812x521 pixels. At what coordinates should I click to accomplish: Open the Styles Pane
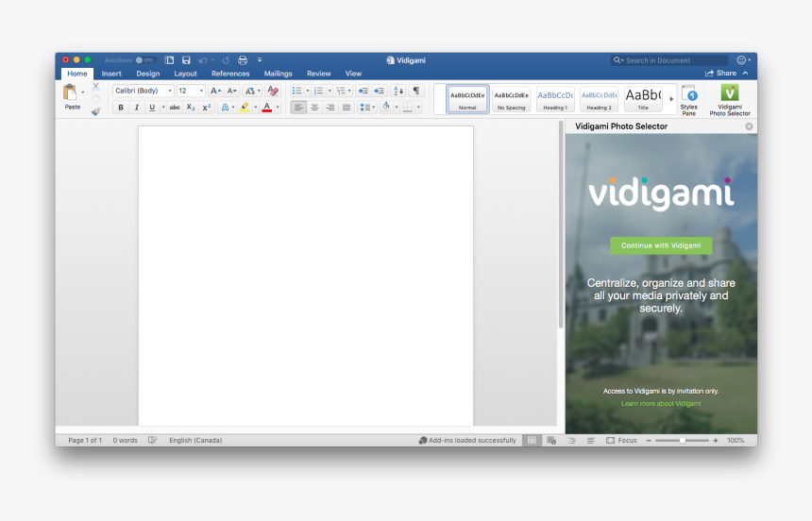[x=688, y=100]
